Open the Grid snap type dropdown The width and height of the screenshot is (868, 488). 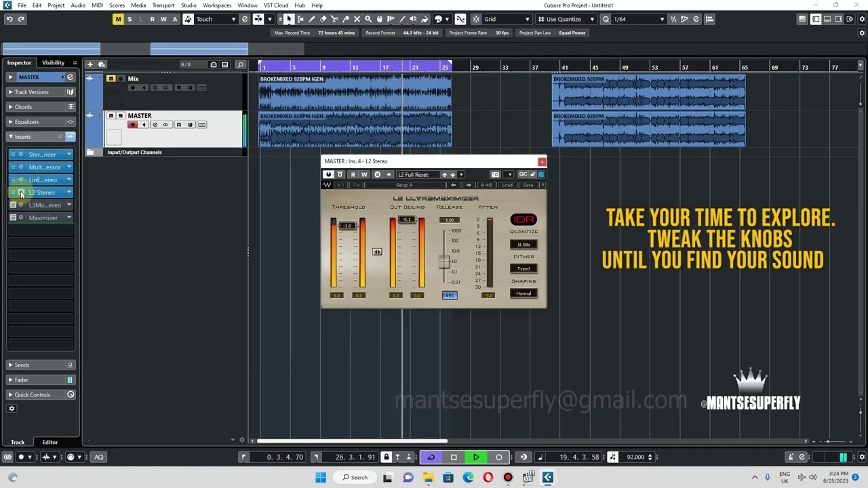point(526,19)
